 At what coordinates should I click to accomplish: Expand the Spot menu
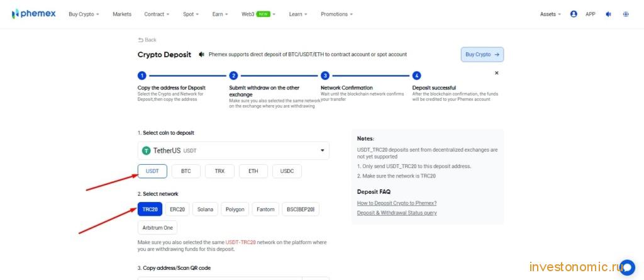point(191,14)
